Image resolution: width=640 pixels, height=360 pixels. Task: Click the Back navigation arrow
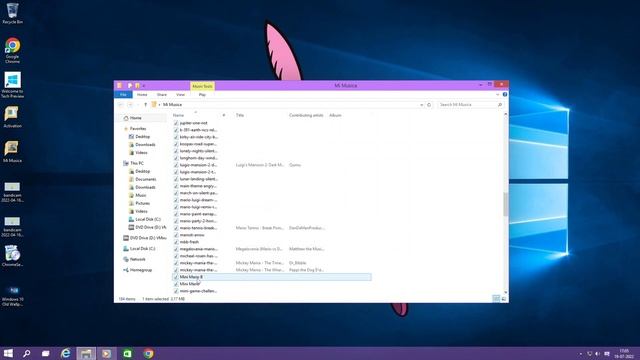(x=121, y=105)
